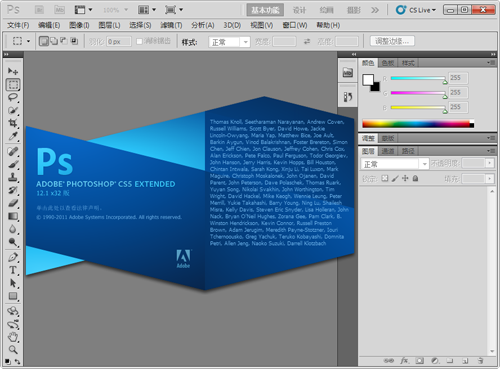Viewport: 500px width, 369px height.
Task: Select the Quick Selection tool
Action: (13, 110)
